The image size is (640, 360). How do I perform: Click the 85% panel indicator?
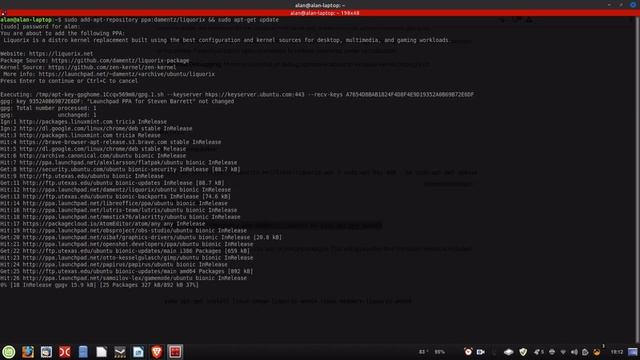pyautogui.click(x=440, y=352)
